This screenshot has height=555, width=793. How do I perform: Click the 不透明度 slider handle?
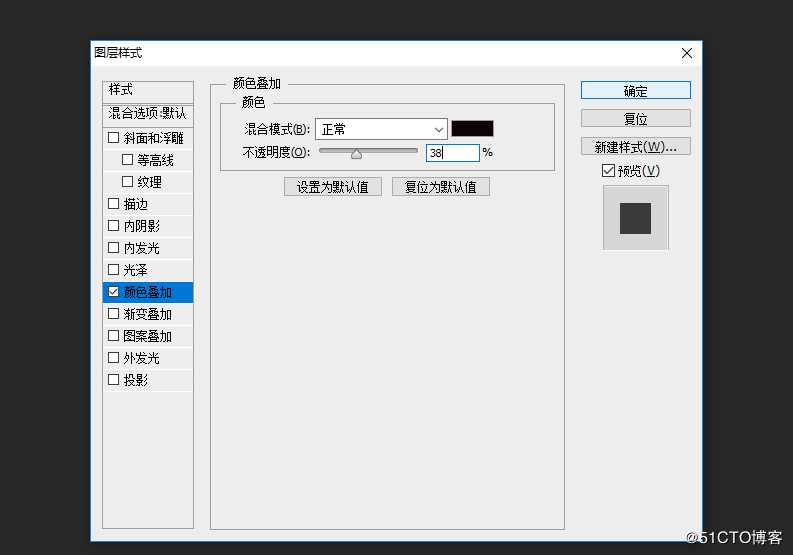click(x=356, y=154)
